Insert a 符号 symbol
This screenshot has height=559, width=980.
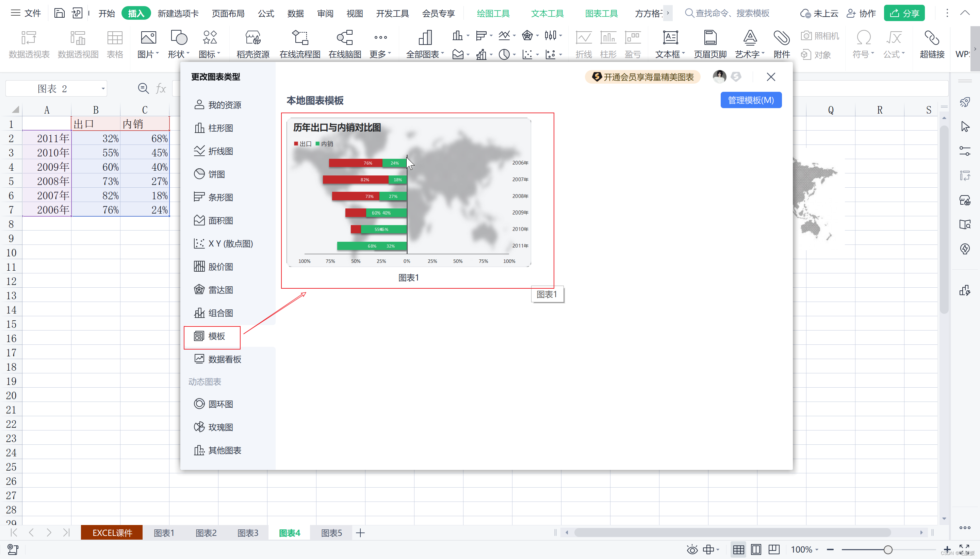click(x=863, y=45)
